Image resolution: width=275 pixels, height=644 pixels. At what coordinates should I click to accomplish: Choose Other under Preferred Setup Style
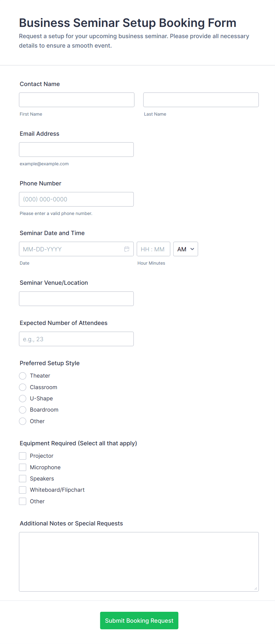[23, 421]
